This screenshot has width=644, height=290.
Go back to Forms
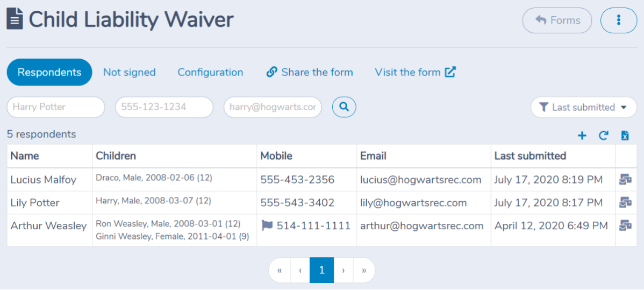tap(557, 20)
